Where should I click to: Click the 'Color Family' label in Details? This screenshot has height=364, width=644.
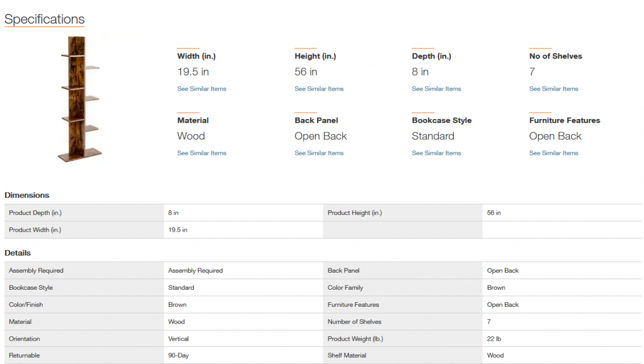click(345, 288)
